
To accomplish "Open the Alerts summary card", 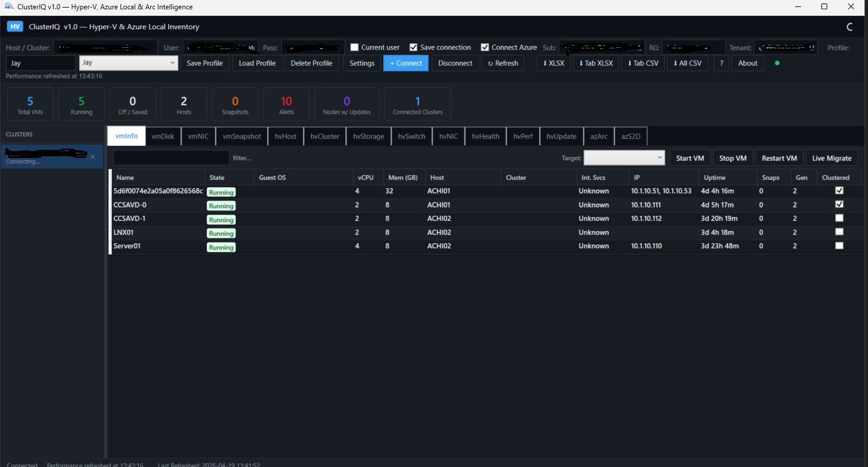I will click(286, 105).
